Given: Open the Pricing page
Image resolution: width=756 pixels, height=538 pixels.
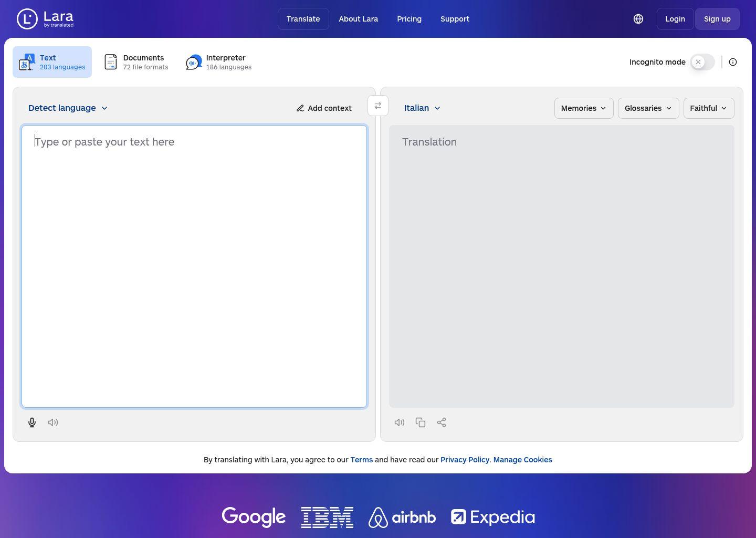Looking at the screenshot, I should tap(409, 19).
